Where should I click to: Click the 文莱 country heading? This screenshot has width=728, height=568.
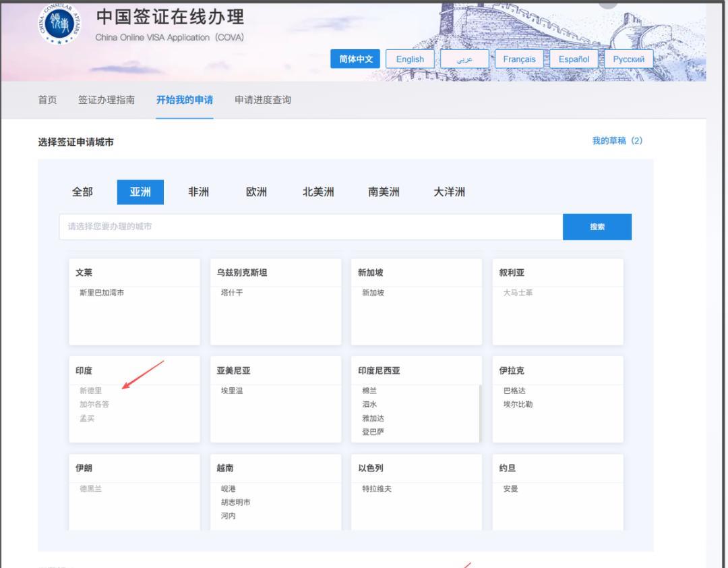(84, 273)
